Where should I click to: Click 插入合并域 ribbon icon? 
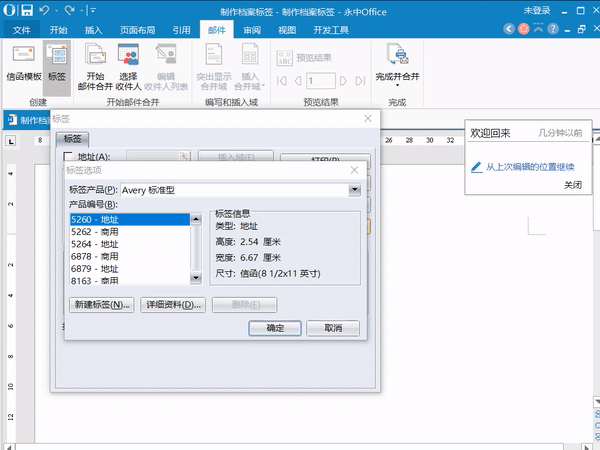(x=250, y=54)
